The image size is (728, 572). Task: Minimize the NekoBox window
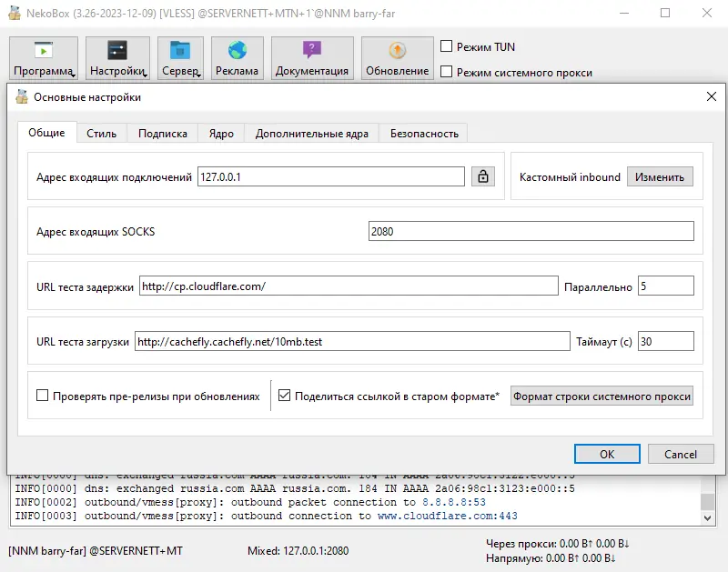tap(624, 13)
